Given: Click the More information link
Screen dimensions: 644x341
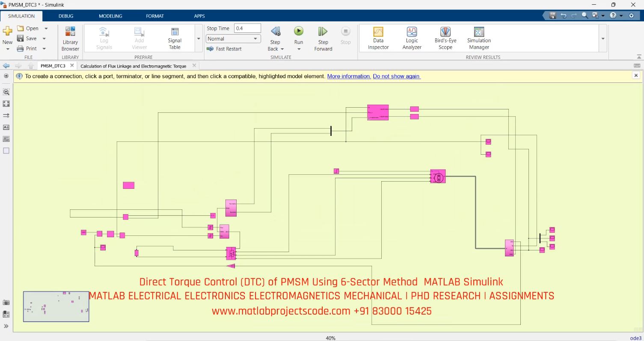Looking at the screenshot, I should [x=349, y=76].
